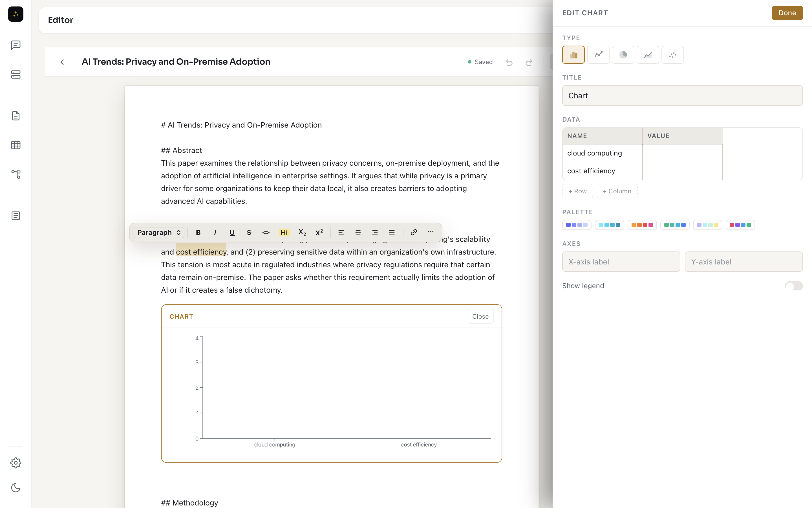Open the documents sidebar icon
This screenshot has width=812, height=508.
16,116
